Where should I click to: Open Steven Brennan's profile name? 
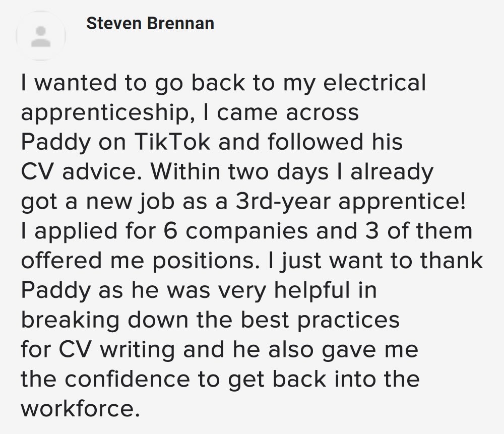point(150,24)
